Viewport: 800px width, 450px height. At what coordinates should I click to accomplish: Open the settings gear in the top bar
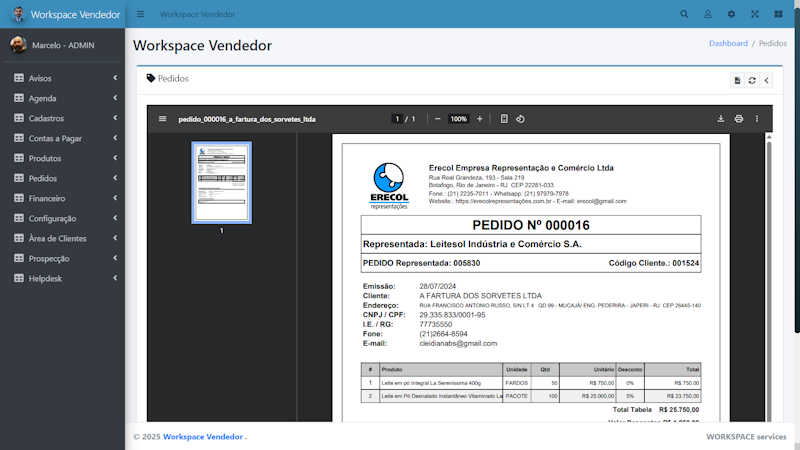[731, 14]
